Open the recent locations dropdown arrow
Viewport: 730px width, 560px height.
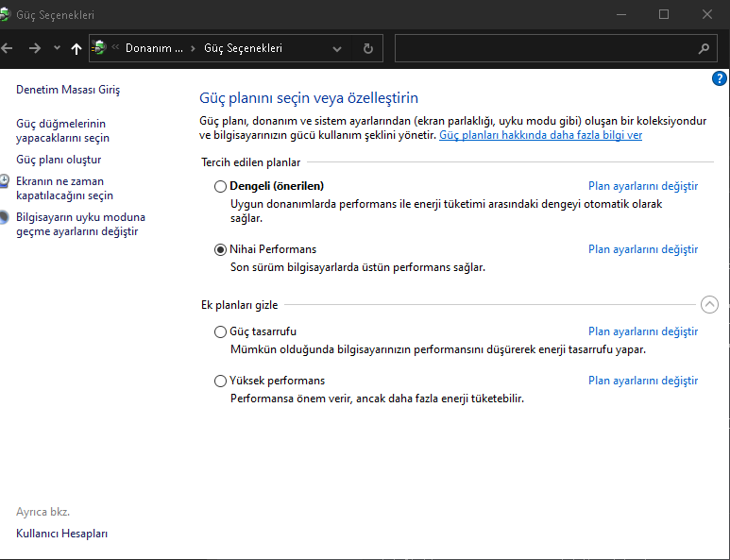57,48
